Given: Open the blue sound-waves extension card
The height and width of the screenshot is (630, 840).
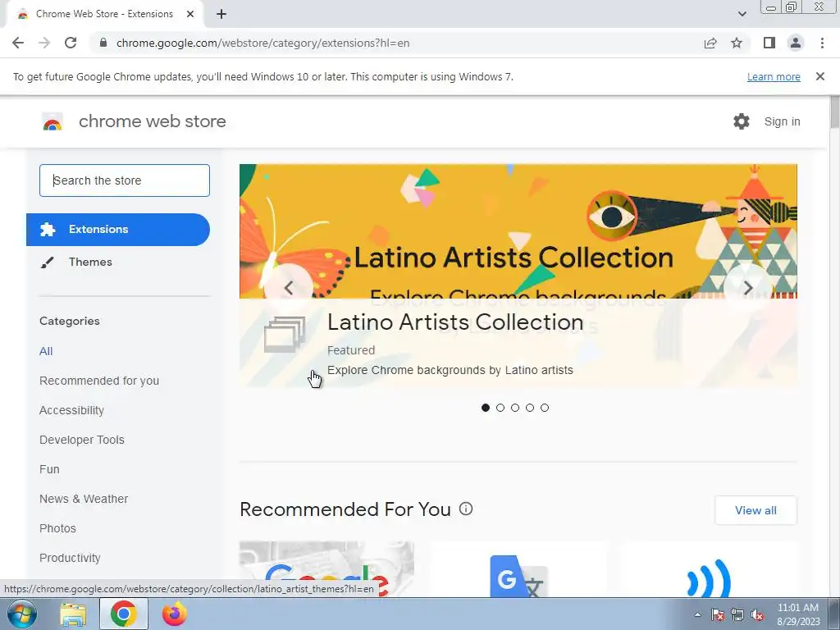Looking at the screenshot, I should click(x=710, y=569).
